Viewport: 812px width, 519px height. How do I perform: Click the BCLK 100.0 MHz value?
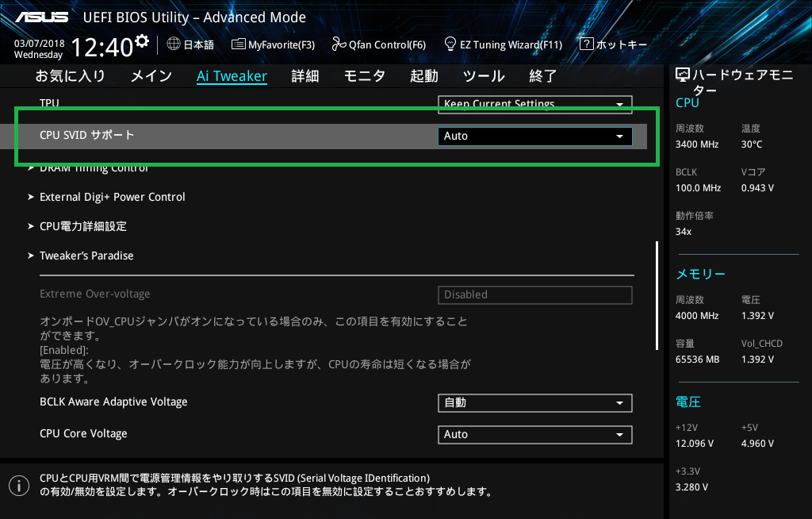click(698, 188)
